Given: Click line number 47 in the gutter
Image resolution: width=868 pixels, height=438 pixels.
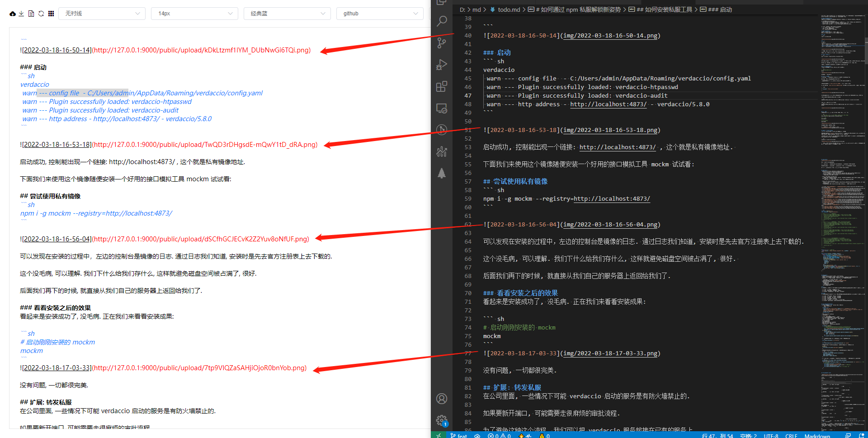Looking at the screenshot, I should [467, 96].
